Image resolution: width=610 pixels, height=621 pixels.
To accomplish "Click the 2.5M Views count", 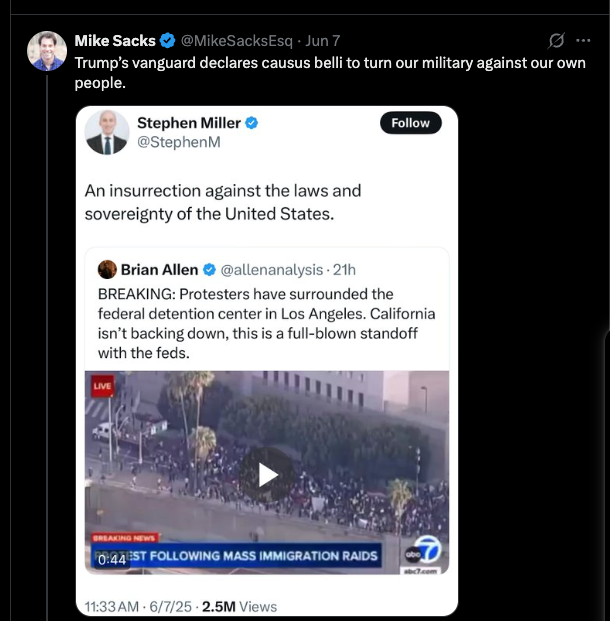I will coord(239,606).
